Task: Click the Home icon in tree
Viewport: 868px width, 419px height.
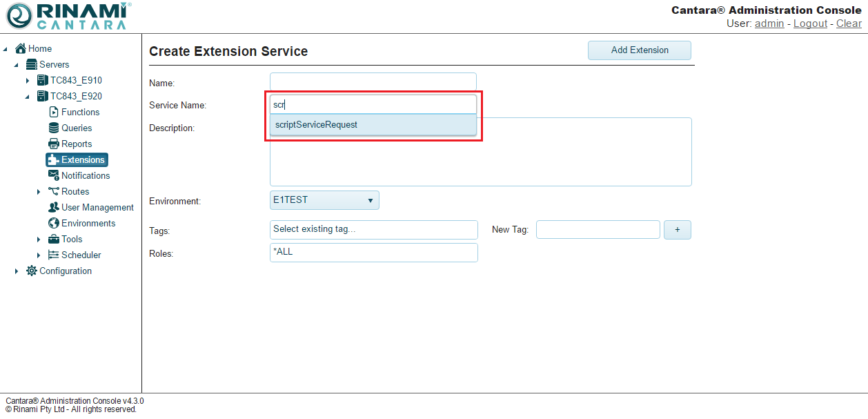Action: pos(21,49)
